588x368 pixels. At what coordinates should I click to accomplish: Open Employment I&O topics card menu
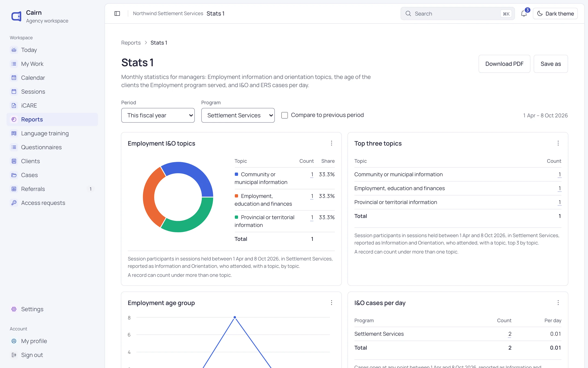[331, 143]
